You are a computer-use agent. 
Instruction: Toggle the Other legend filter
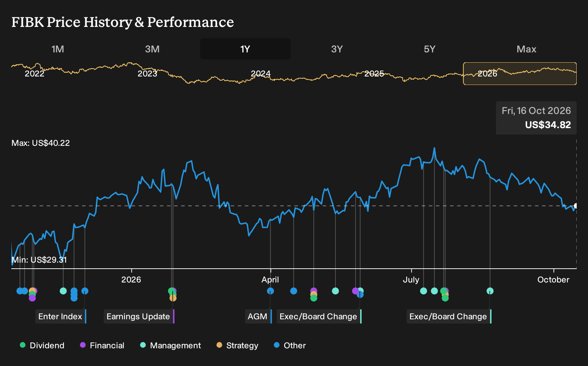click(290, 345)
